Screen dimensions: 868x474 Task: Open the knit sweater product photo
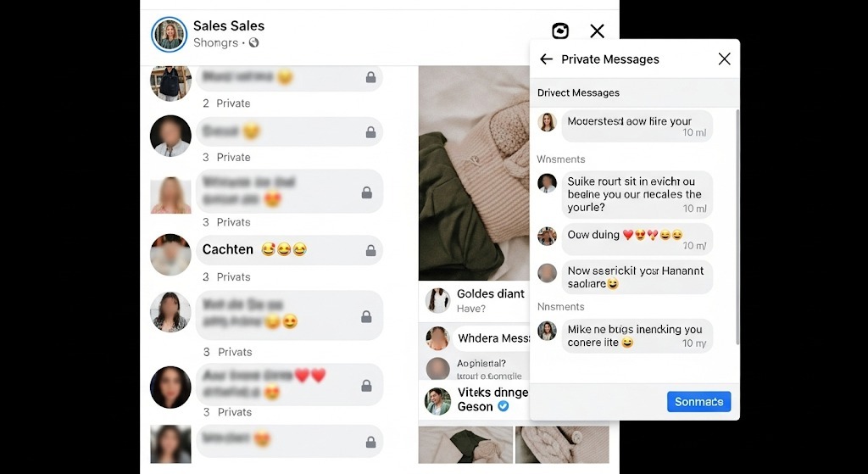click(x=474, y=173)
